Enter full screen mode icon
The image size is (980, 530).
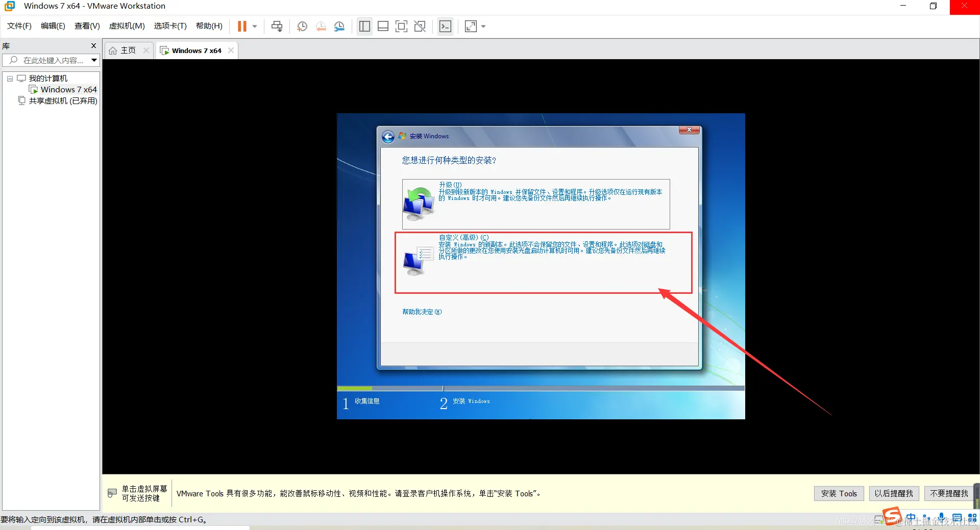coord(401,26)
